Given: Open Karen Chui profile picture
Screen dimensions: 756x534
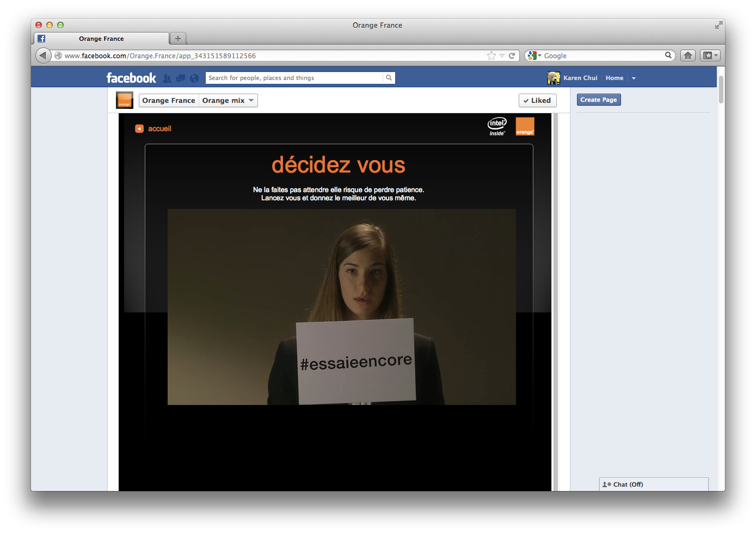Looking at the screenshot, I should click(x=554, y=78).
